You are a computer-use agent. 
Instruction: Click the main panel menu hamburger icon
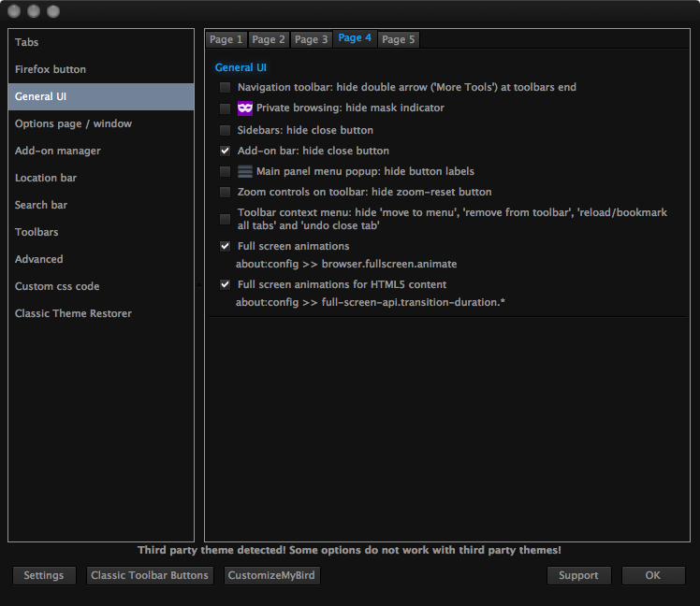[x=244, y=171]
